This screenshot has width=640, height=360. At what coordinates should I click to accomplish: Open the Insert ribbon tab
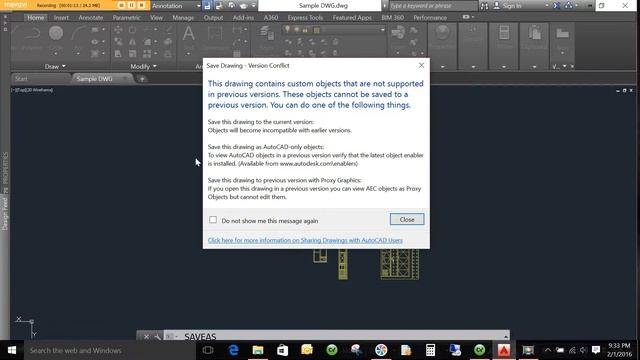(x=61, y=18)
